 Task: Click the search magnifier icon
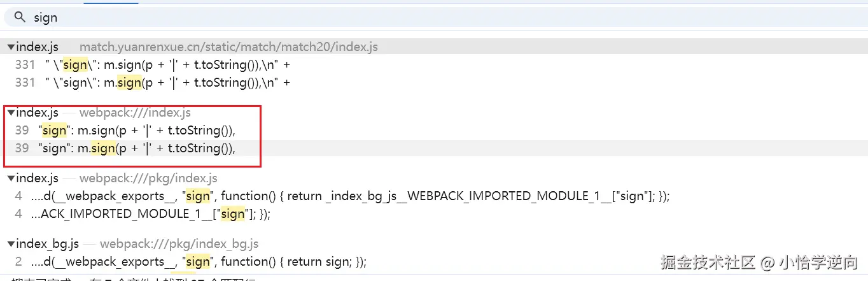[20, 17]
